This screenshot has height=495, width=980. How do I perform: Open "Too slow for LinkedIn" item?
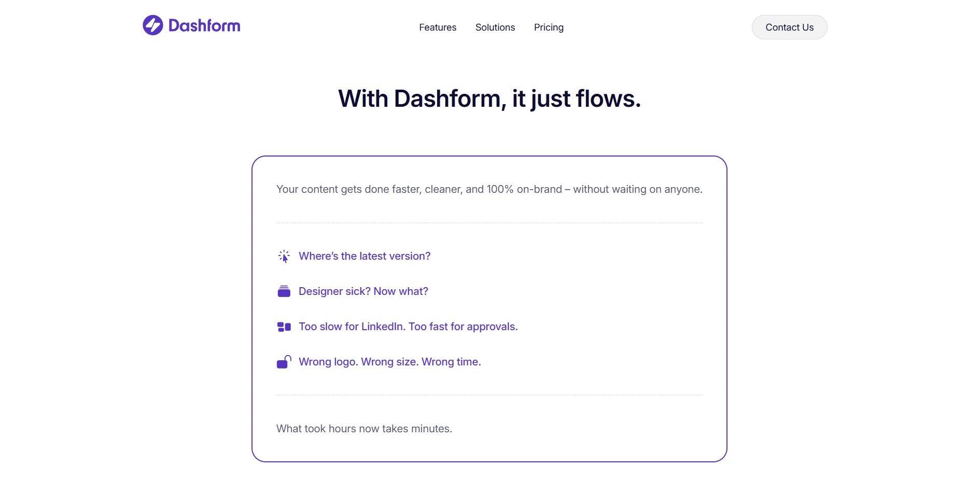tap(408, 327)
